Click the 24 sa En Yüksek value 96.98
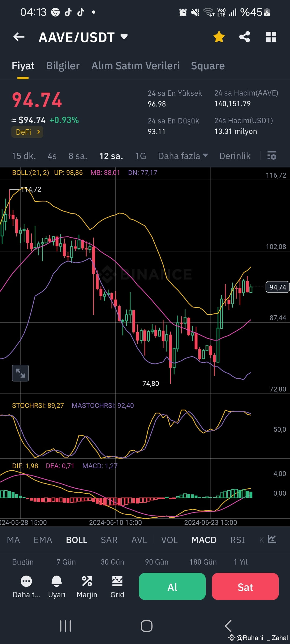 tap(157, 104)
